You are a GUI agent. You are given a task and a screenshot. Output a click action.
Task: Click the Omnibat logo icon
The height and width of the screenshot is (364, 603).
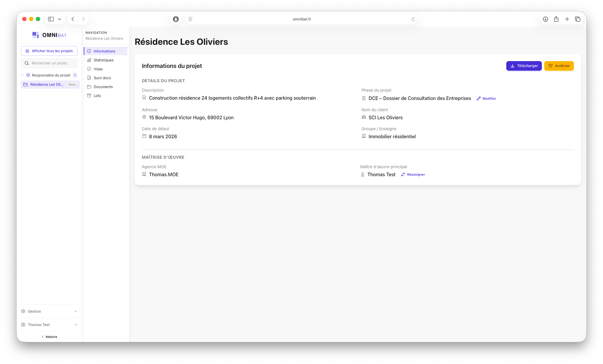(x=36, y=35)
